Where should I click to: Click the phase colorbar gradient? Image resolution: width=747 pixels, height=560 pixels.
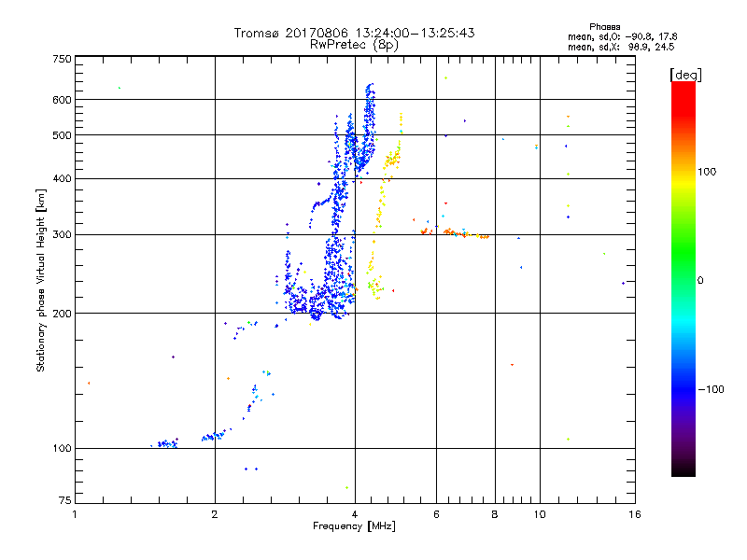(x=684, y=278)
